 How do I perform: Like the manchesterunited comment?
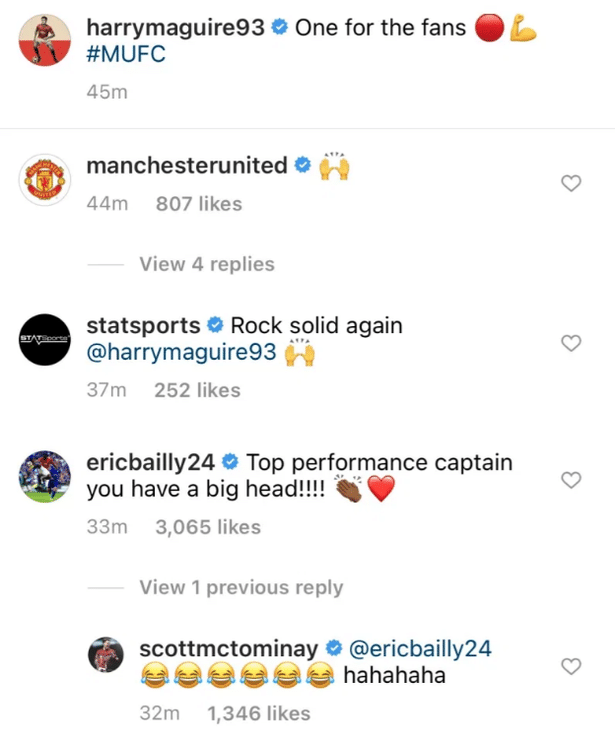tap(571, 183)
